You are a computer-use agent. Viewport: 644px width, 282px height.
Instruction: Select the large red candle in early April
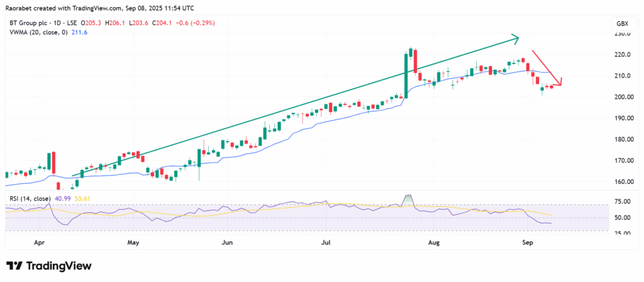[x=53, y=163]
